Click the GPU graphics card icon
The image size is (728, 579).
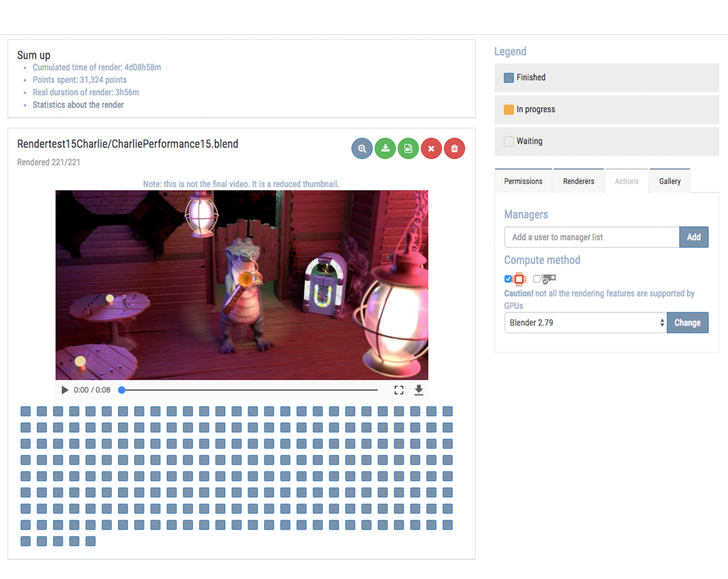tap(549, 279)
